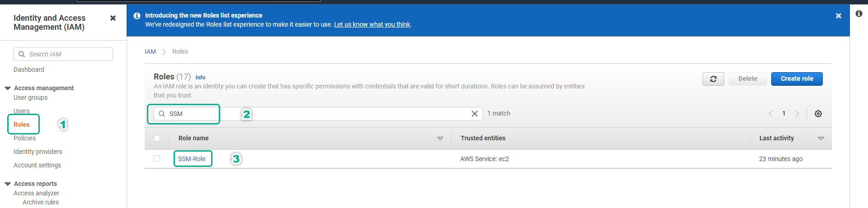The height and width of the screenshot is (208, 868).
Task: Collapse the Access reports section
Action: tap(8, 184)
